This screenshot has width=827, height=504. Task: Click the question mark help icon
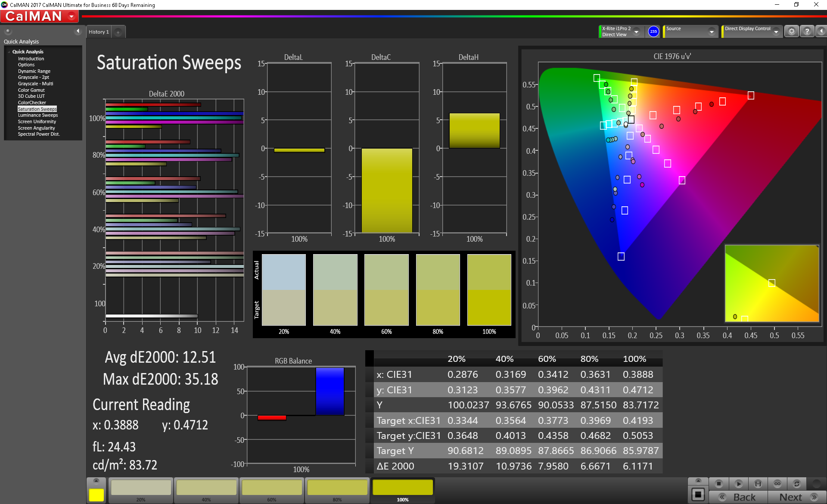[807, 31]
